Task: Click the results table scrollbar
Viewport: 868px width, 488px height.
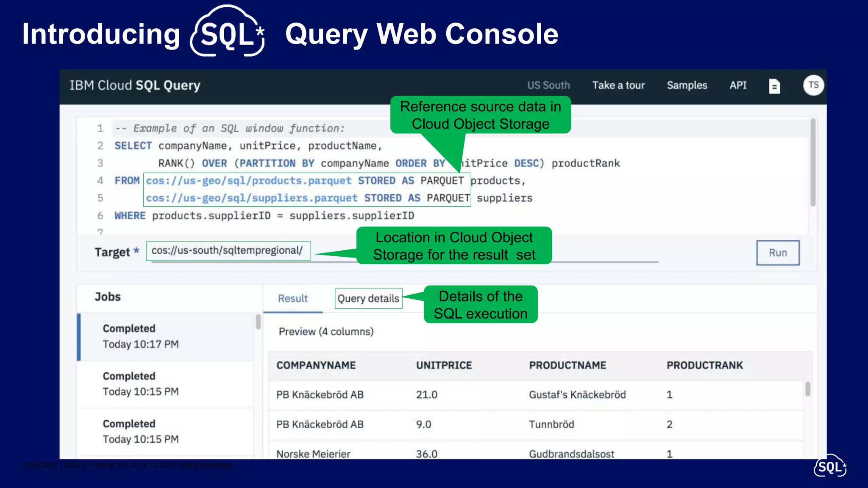Action: (808, 389)
